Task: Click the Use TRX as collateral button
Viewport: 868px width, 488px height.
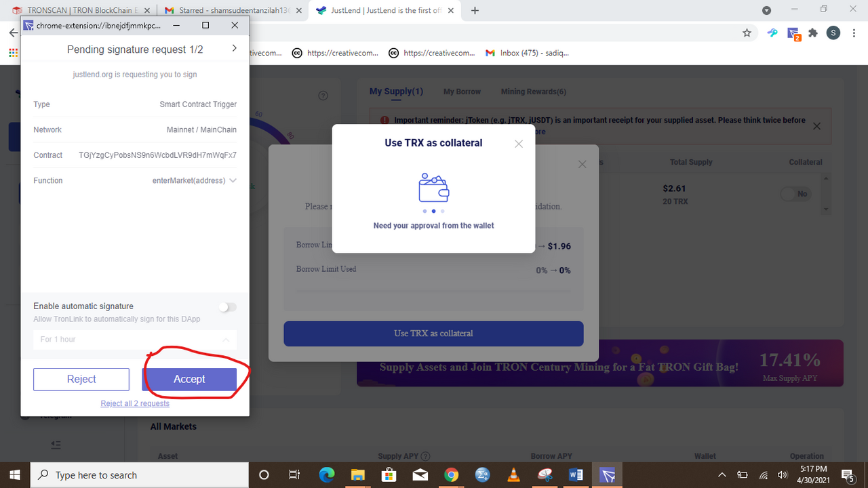Action: click(x=433, y=333)
